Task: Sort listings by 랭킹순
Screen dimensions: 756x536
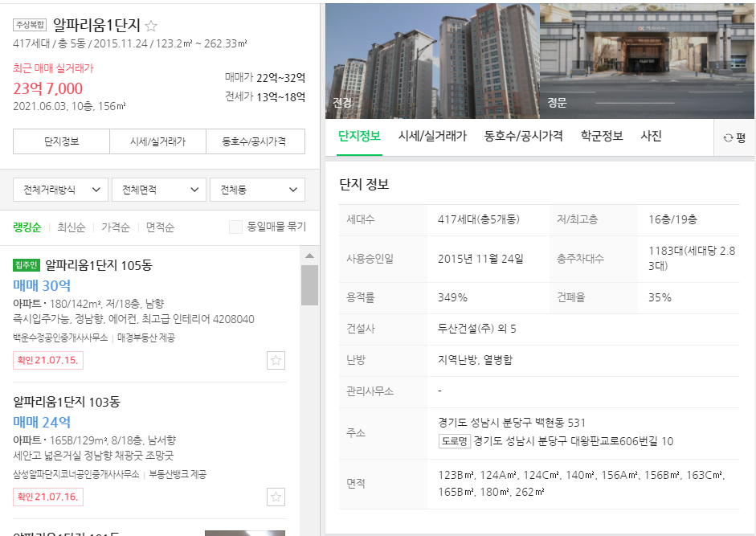Action: [x=27, y=227]
